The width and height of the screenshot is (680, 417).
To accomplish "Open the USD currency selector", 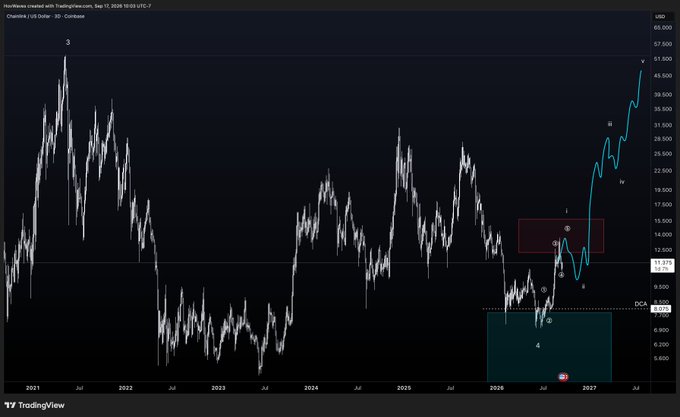I will tap(660, 16).
